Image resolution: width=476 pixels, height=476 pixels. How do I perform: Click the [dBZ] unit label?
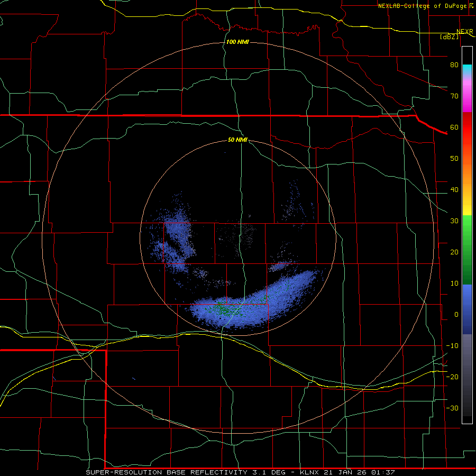pyautogui.click(x=449, y=36)
